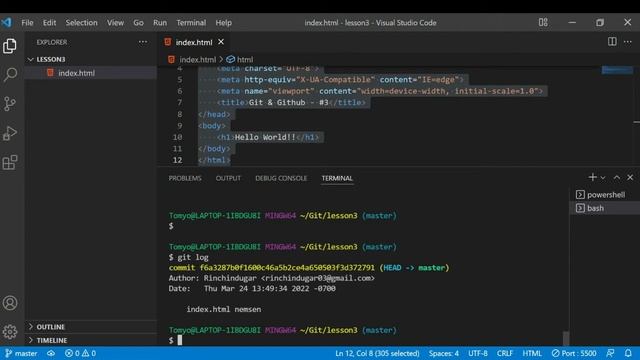Select the bash terminal instance
The width and height of the screenshot is (640, 360).
605,208
